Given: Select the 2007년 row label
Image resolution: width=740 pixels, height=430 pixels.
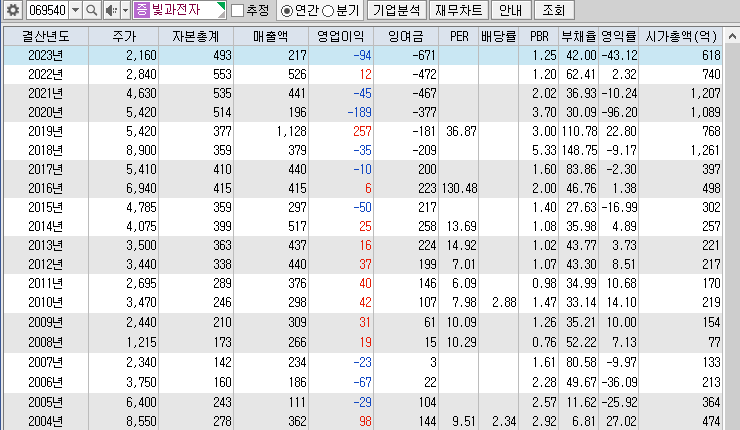Looking at the screenshot, I should point(46,363).
